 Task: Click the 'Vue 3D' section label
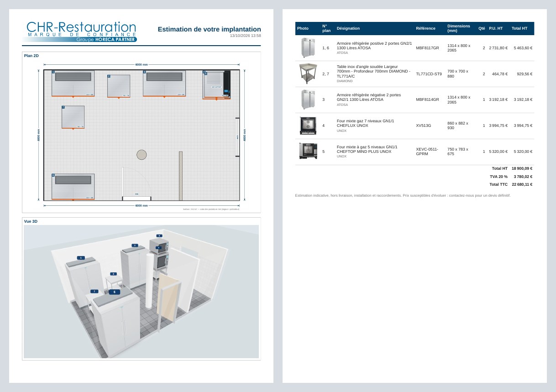(x=31, y=221)
